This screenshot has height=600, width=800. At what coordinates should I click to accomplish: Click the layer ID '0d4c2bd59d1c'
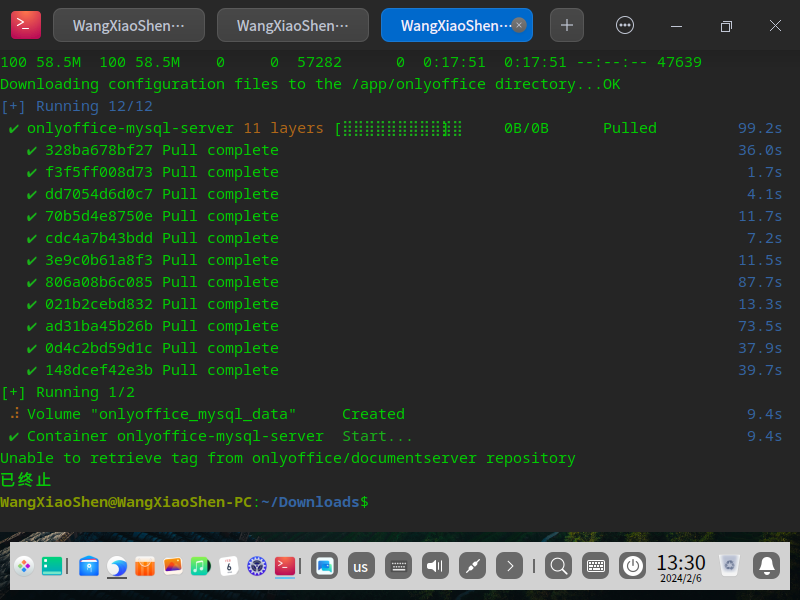point(99,347)
